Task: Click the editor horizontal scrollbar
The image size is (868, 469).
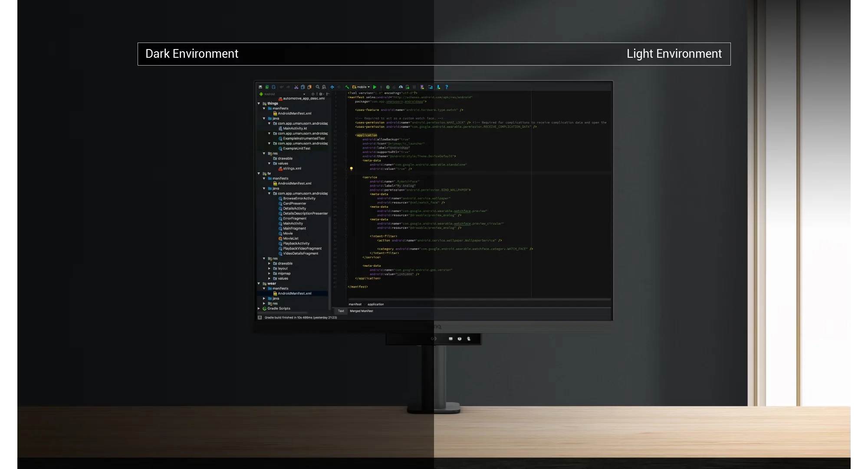Action: pyautogui.click(x=479, y=299)
